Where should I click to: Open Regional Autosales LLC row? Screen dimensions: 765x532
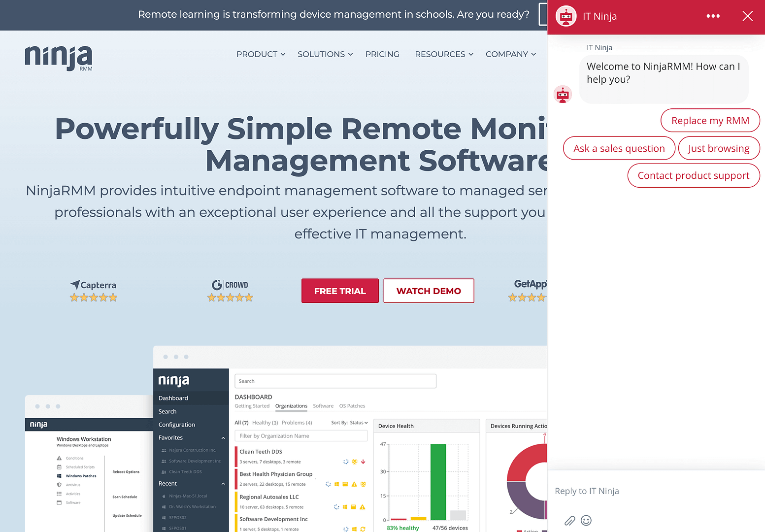(x=301, y=501)
